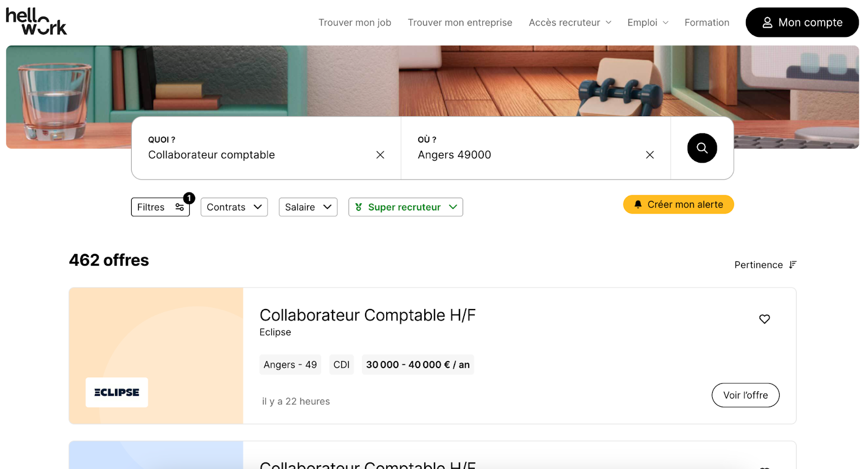The width and height of the screenshot is (868, 469).
Task: Expand the Salaire dropdown
Action: point(308,207)
